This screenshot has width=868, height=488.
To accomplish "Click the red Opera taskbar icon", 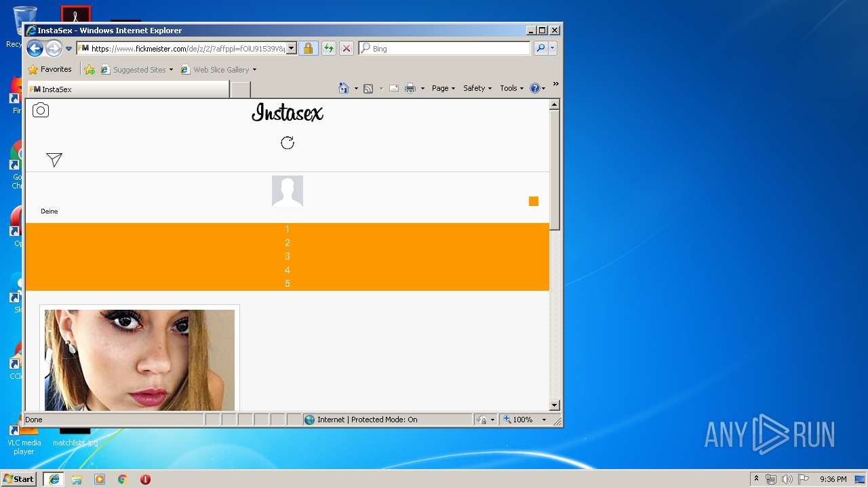I will click(x=145, y=479).
